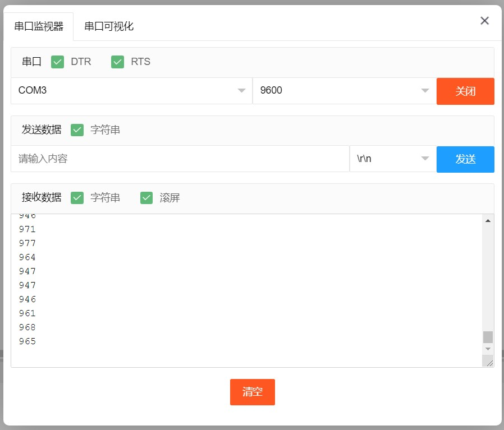This screenshot has height=430, width=504.
Task: Uncheck the RTS checkbox
Action: click(117, 62)
